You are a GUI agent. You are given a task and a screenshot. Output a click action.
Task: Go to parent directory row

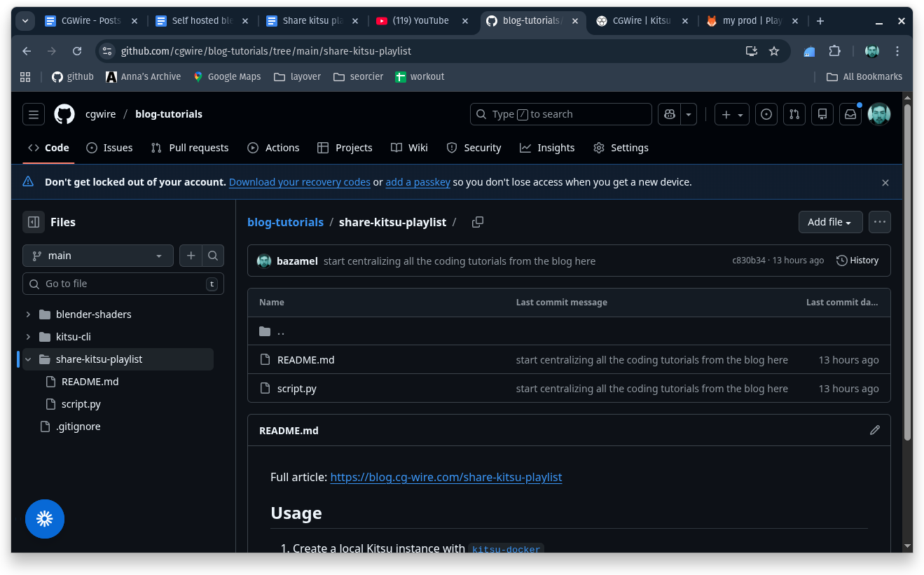pos(569,331)
